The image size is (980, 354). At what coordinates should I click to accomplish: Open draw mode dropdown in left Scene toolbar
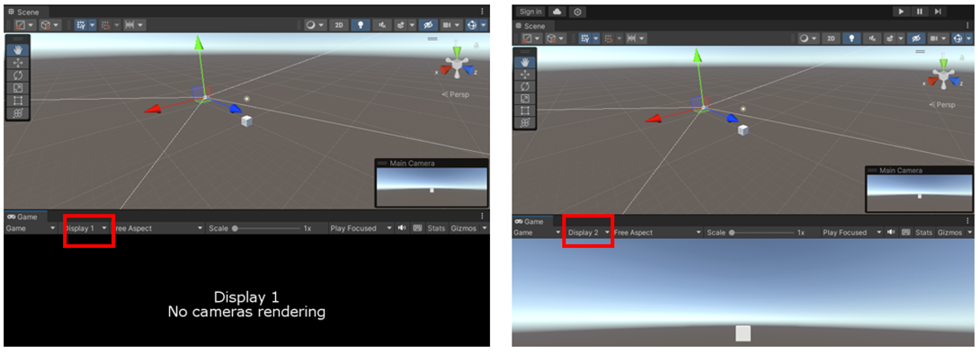(x=316, y=25)
